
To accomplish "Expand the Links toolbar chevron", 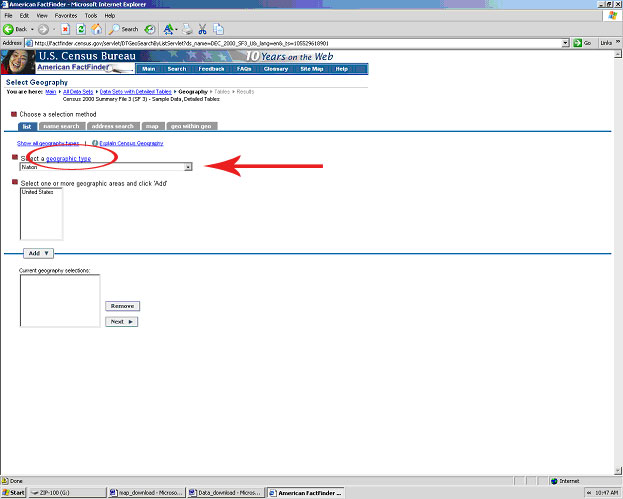I will coord(618,42).
